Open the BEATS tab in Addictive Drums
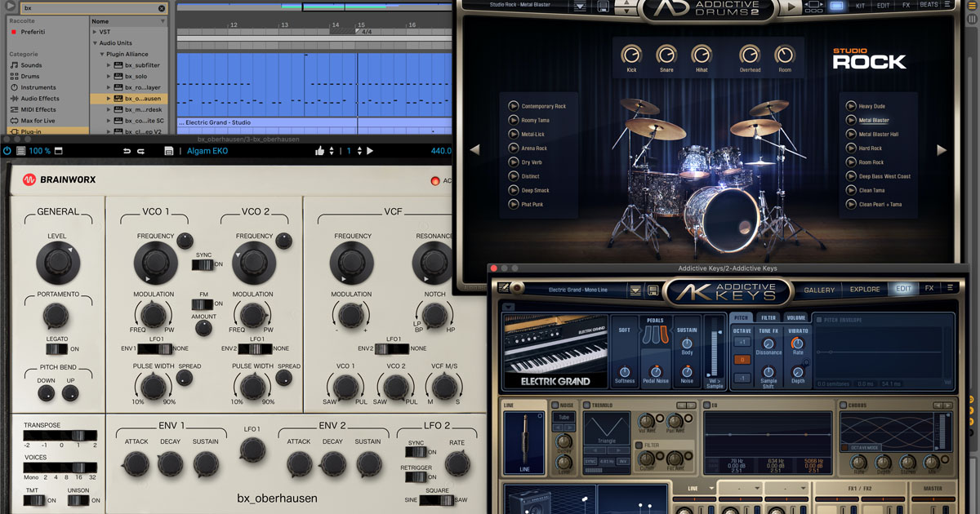This screenshot has width=980, height=514. [929, 5]
